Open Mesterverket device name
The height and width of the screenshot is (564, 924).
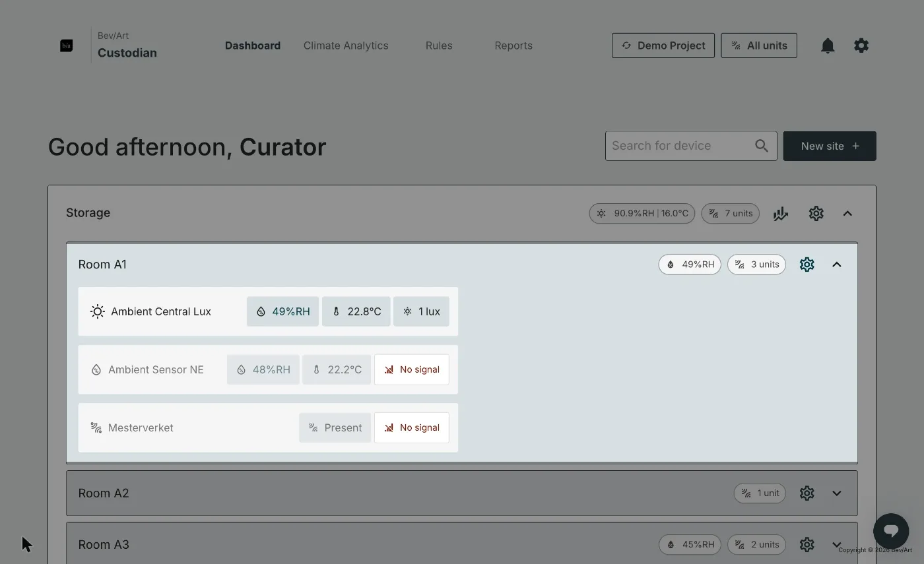tap(141, 427)
